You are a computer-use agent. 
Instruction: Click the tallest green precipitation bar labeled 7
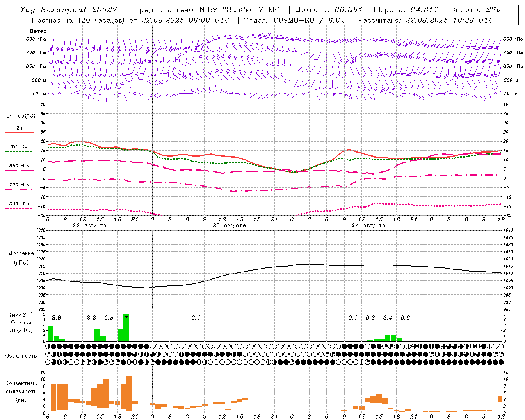point(126,328)
